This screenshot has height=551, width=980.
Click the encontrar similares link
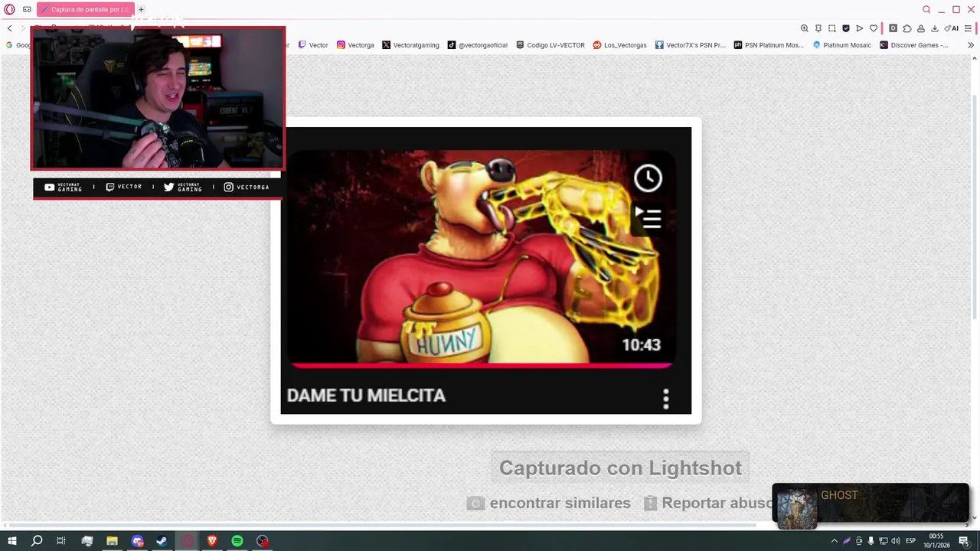coord(549,503)
